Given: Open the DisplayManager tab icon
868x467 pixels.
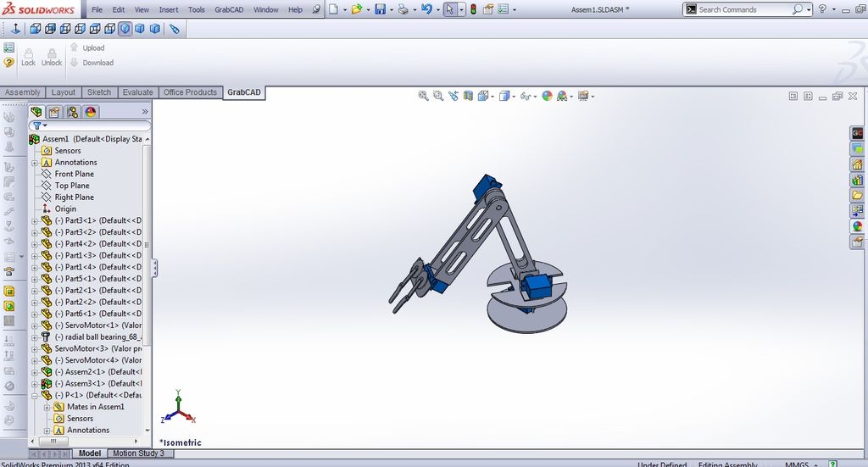Looking at the screenshot, I should click(x=91, y=113).
